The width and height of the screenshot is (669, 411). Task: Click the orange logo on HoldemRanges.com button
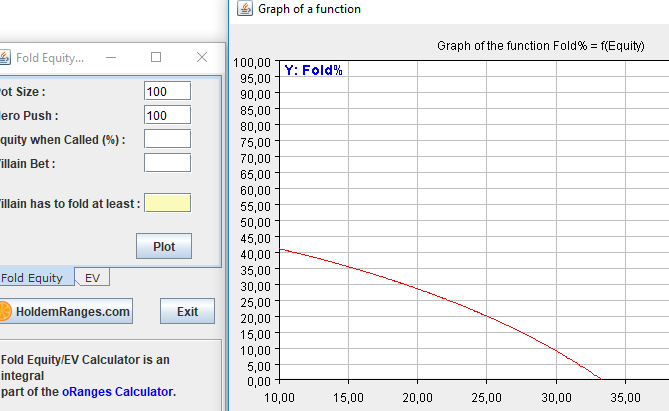pos(5,311)
